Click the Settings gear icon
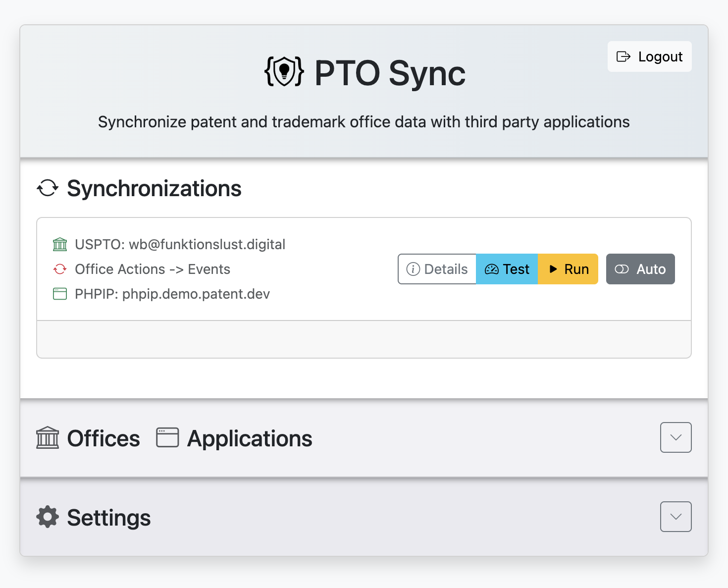This screenshot has width=728, height=588. 48,517
